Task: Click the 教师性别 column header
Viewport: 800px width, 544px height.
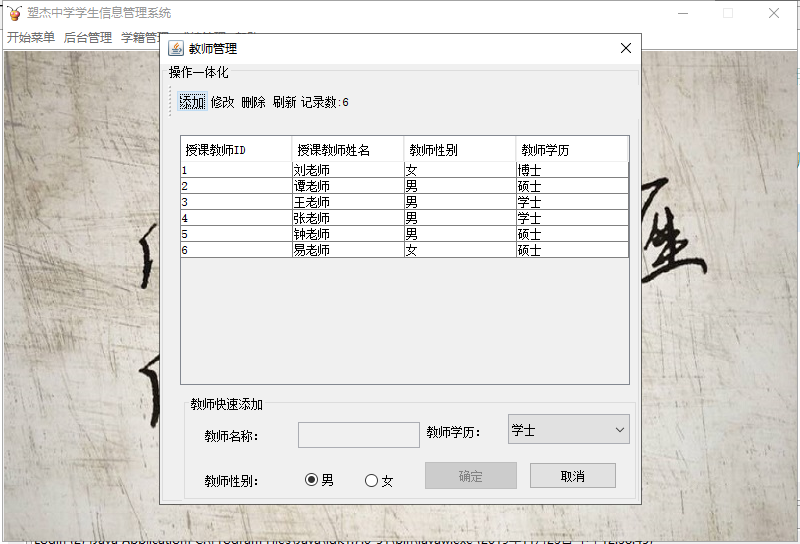Action: 460,150
